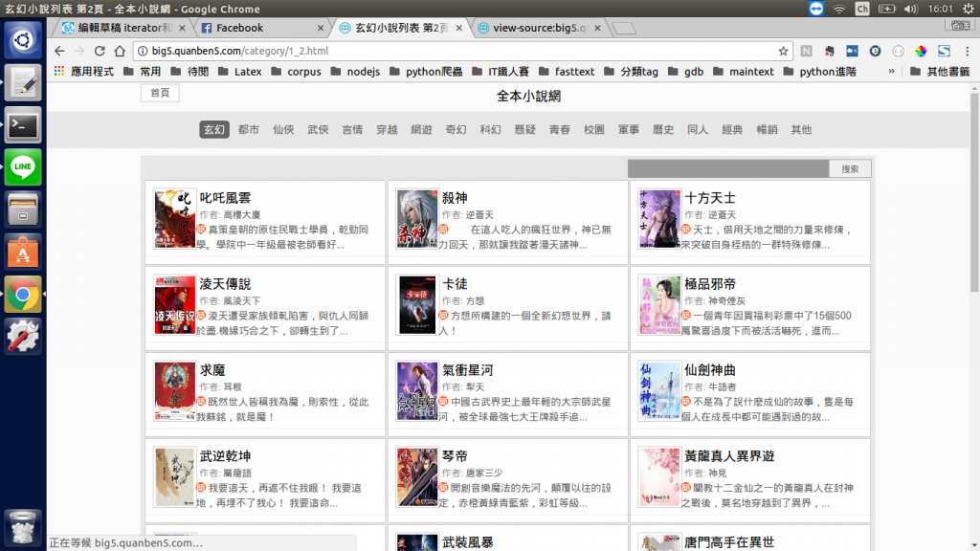
Task: Switch to the 編輯草稿 iterator tab
Action: tap(122, 28)
